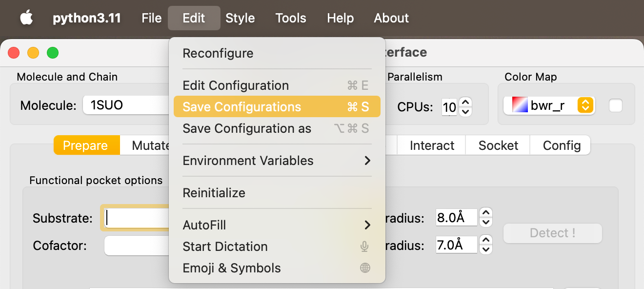Expand the AutoFill submenu
This screenshot has height=289, width=644.
tap(277, 225)
